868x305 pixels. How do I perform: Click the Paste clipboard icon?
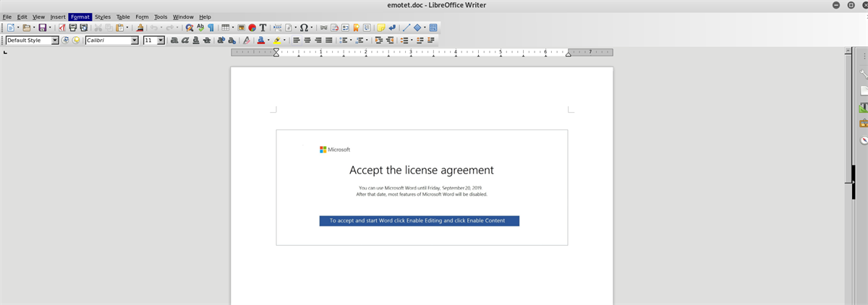[119, 27]
